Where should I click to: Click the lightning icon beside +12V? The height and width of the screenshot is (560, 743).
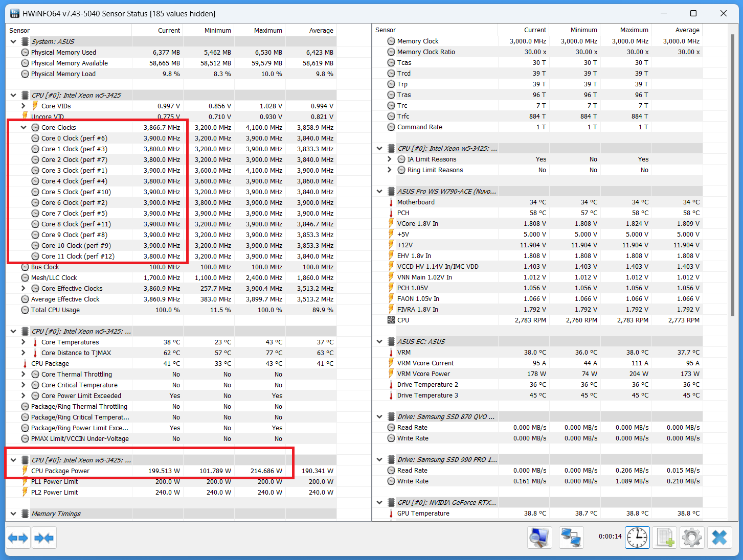tap(391, 245)
